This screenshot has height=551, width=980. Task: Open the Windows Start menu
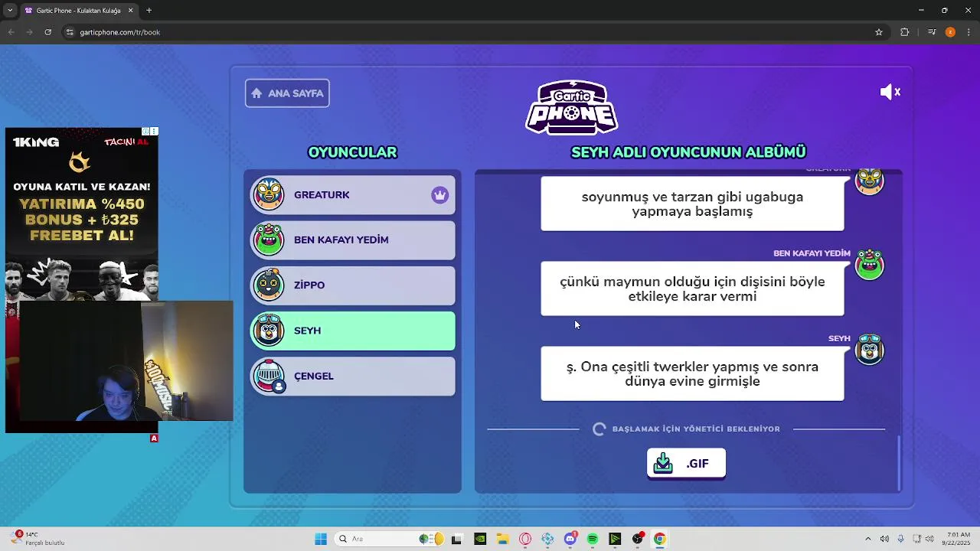321,539
